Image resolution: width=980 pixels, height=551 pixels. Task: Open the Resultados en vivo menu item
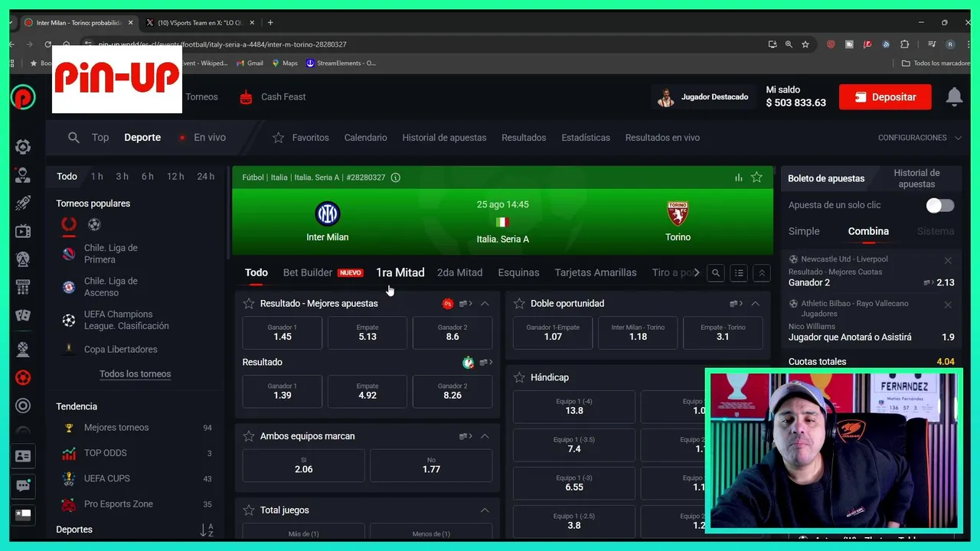tap(662, 138)
